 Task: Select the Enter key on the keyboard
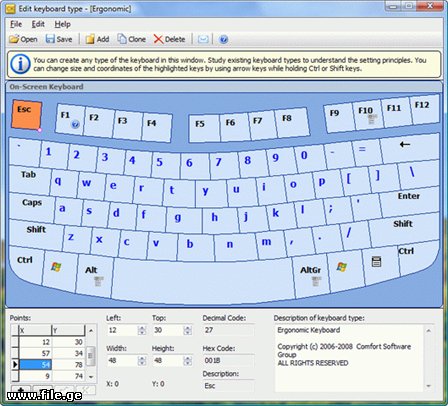tap(409, 200)
